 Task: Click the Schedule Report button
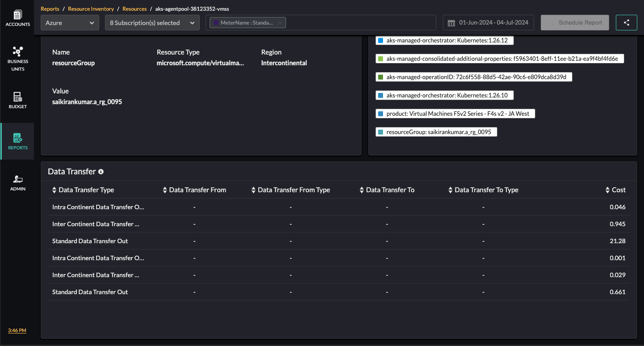point(575,22)
